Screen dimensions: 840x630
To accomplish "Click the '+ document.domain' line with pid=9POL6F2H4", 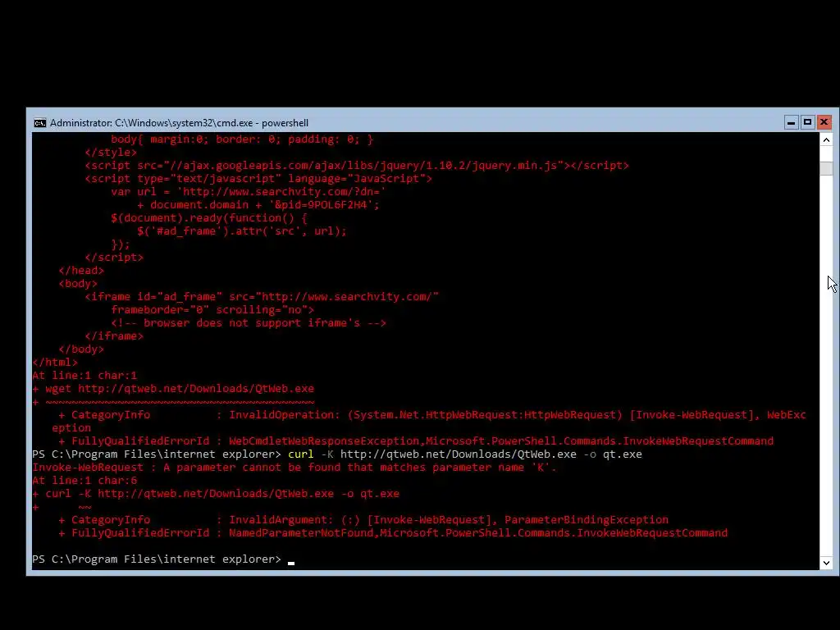I will [258, 205].
